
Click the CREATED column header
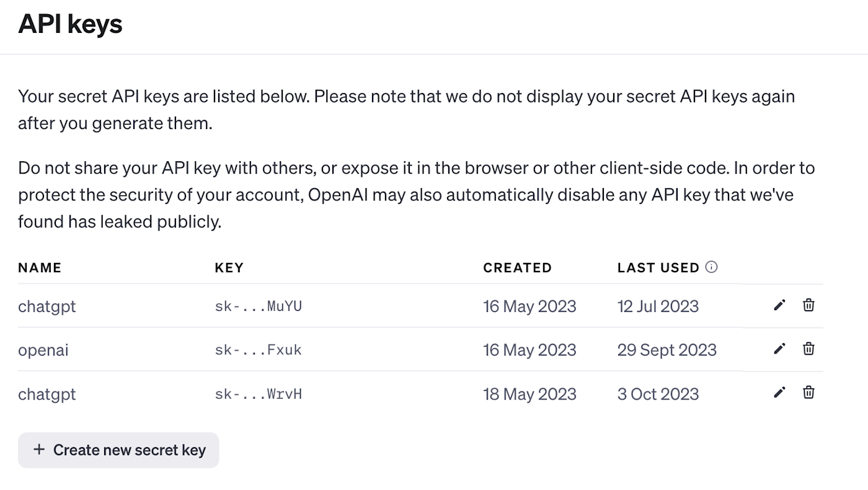(x=517, y=268)
